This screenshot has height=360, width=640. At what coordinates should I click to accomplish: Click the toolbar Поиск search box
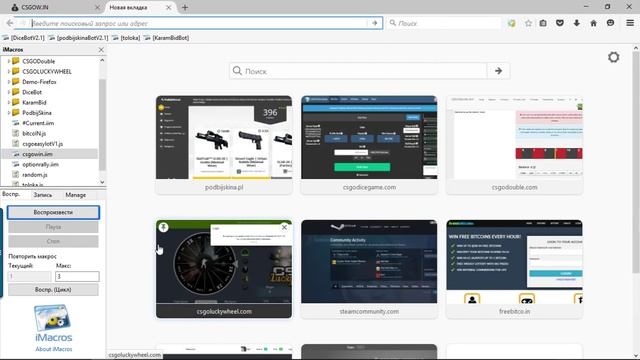pyautogui.click(x=444, y=23)
